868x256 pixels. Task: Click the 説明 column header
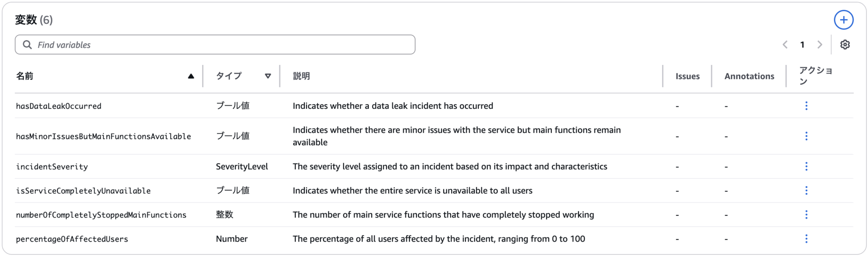point(301,76)
